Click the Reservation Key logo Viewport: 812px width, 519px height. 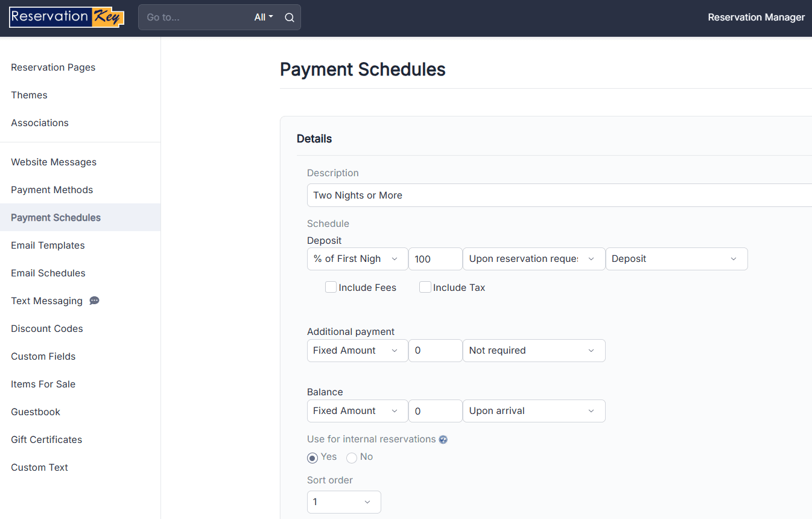(x=66, y=17)
